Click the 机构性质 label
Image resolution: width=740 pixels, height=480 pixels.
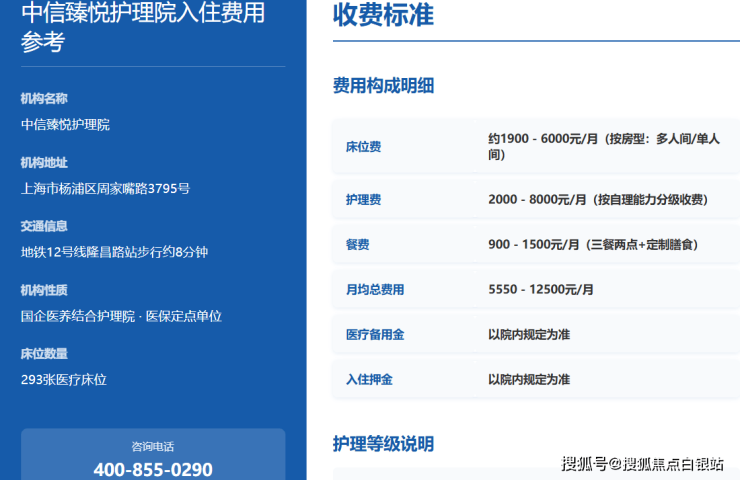pos(44,290)
